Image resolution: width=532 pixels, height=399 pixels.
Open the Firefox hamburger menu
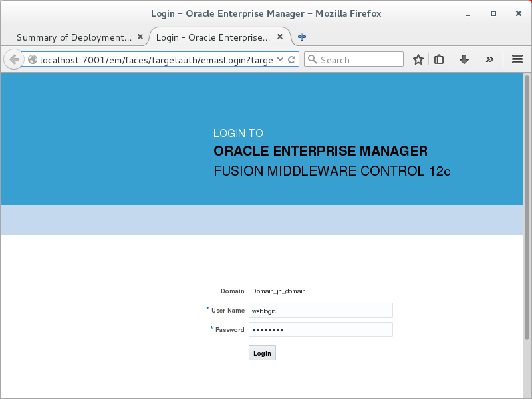(517, 60)
